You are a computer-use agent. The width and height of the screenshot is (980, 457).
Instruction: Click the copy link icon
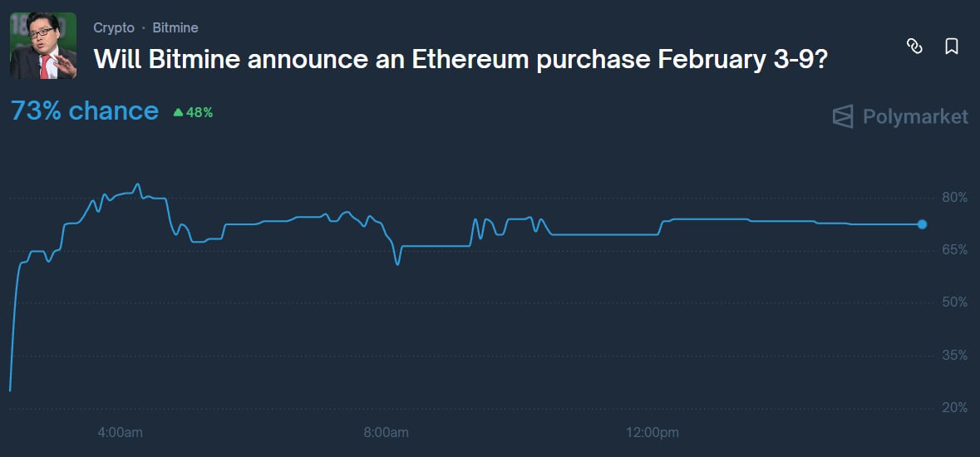pyautogui.click(x=914, y=47)
